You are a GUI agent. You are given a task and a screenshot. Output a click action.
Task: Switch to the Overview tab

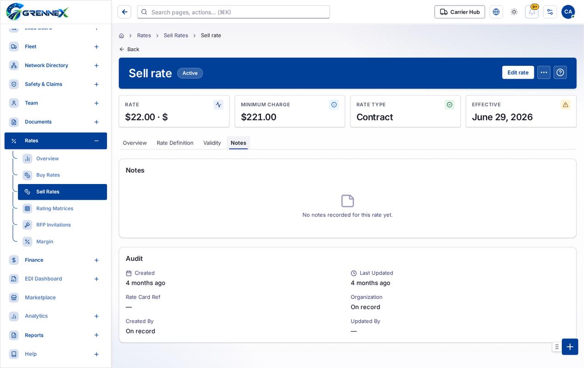pyautogui.click(x=135, y=143)
